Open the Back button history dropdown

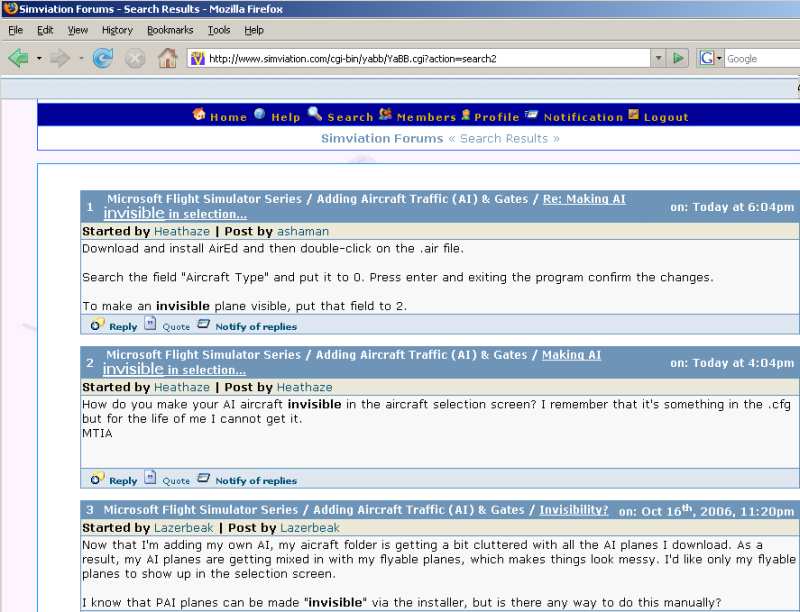(x=39, y=58)
